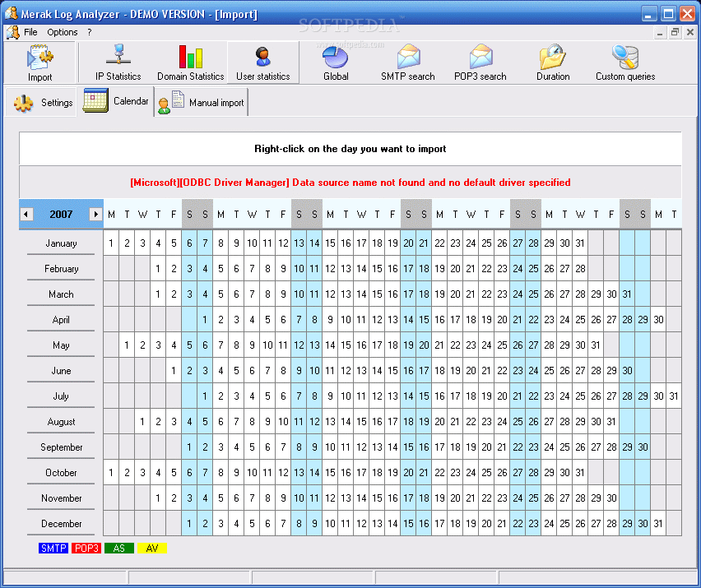The width and height of the screenshot is (701, 588).
Task: Open Duration folder clock icon
Action: click(553, 56)
